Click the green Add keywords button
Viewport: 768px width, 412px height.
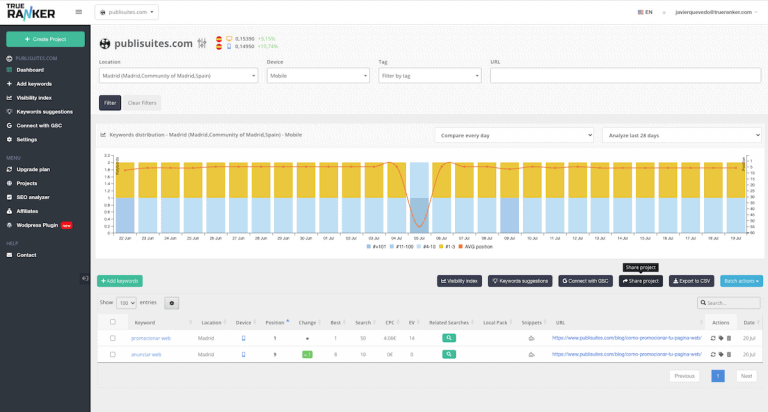pyautogui.click(x=120, y=281)
